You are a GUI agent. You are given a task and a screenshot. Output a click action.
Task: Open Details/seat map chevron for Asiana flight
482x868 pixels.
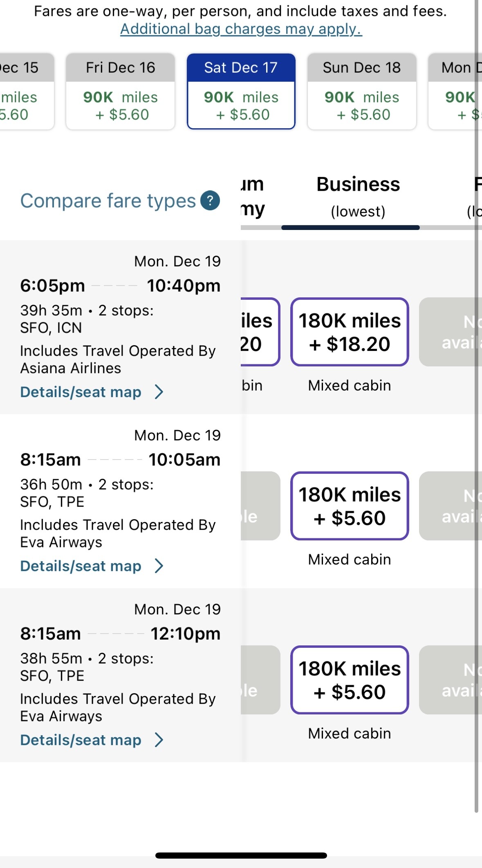point(159,392)
